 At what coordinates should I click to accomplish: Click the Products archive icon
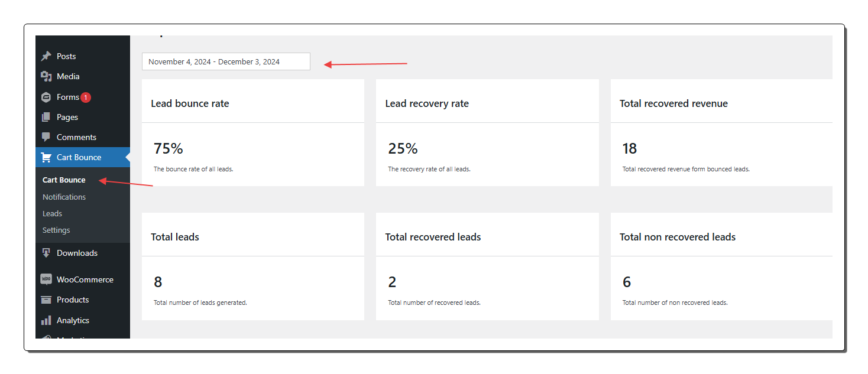pyautogui.click(x=46, y=300)
